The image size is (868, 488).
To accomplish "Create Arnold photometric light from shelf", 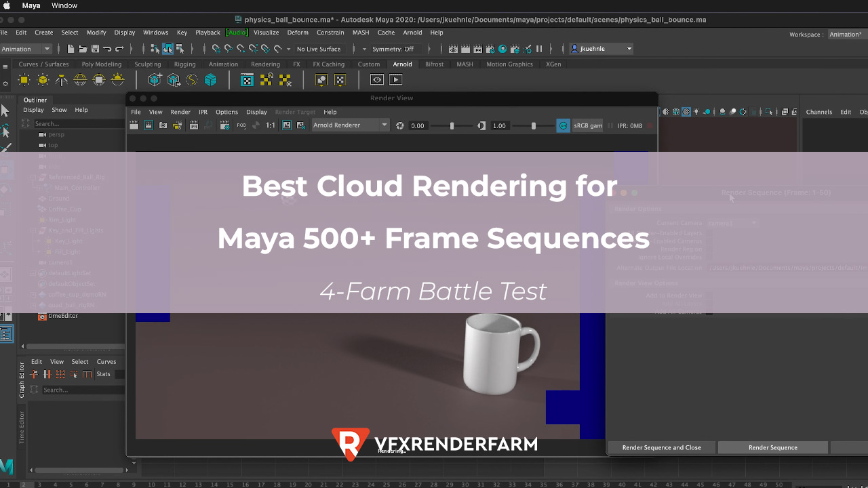I will [x=62, y=80].
